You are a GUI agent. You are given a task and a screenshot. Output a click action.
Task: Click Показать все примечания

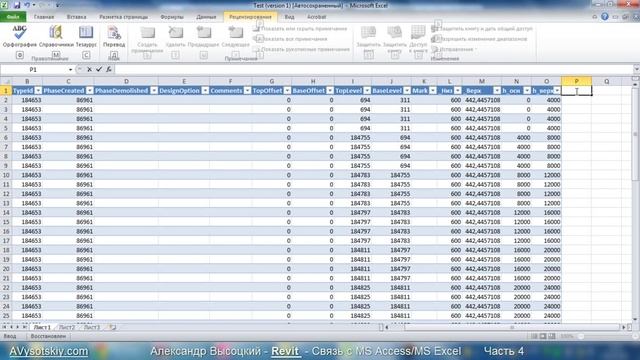point(290,39)
